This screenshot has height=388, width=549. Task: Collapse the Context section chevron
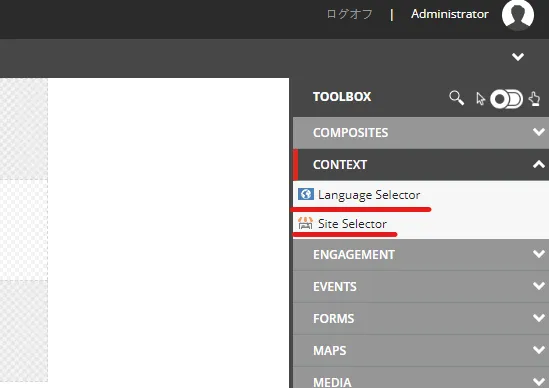coord(538,164)
